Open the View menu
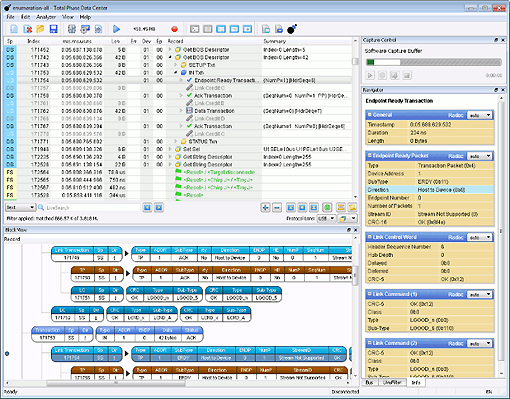The height and width of the screenshot is (399, 510). pos(68,17)
